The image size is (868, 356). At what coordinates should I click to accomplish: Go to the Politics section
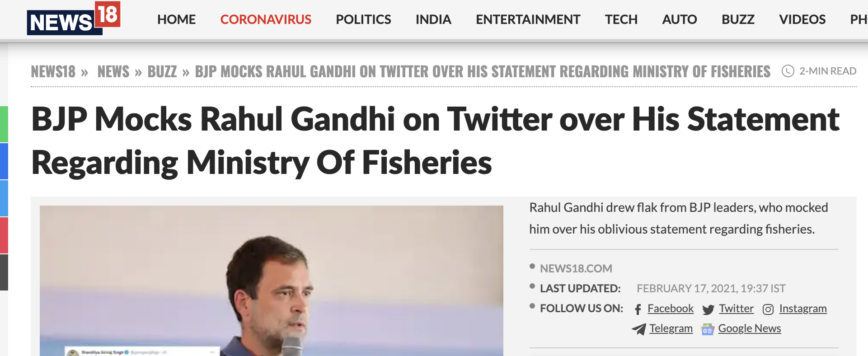tap(363, 19)
